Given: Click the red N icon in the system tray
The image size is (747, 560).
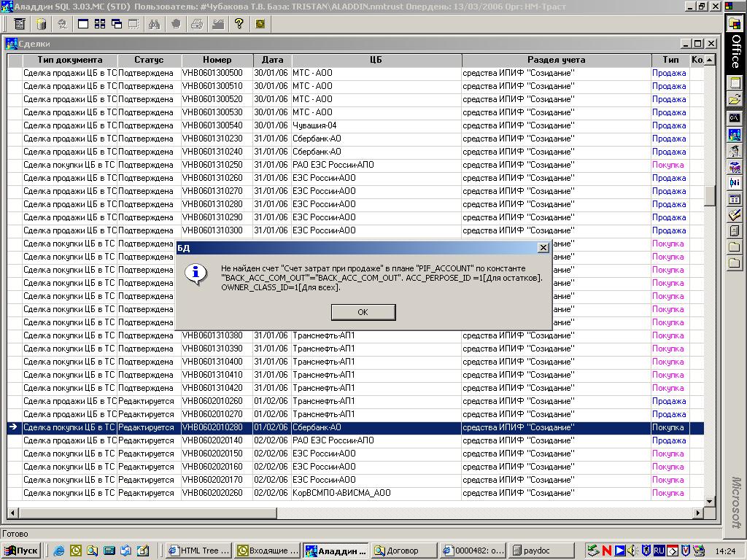Looking at the screenshot, I should pyautogui.click(x=606, y=551).
